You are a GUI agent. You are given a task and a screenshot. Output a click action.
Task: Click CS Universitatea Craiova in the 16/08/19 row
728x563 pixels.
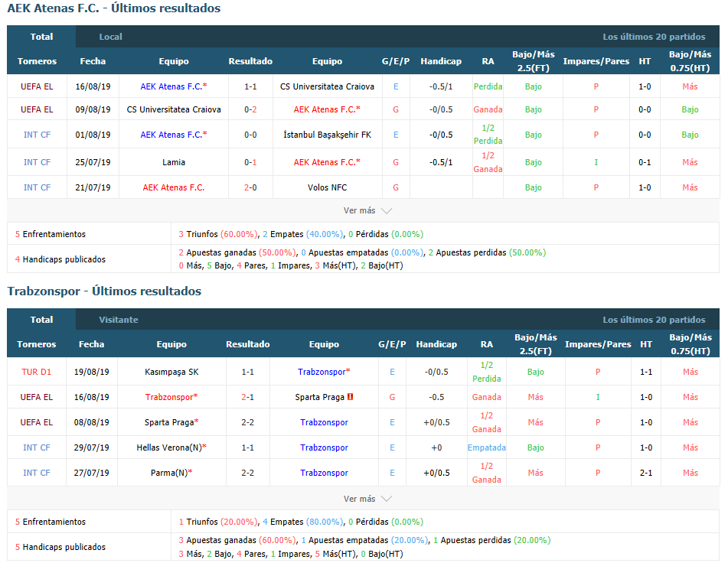pos(327,86)
